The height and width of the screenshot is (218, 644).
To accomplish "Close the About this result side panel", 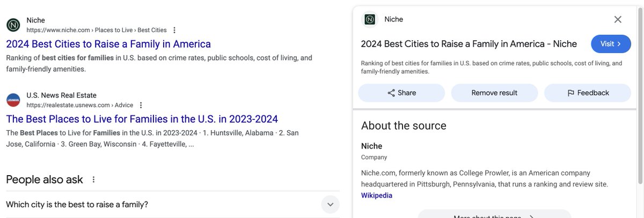I will [x=618, y=19].
